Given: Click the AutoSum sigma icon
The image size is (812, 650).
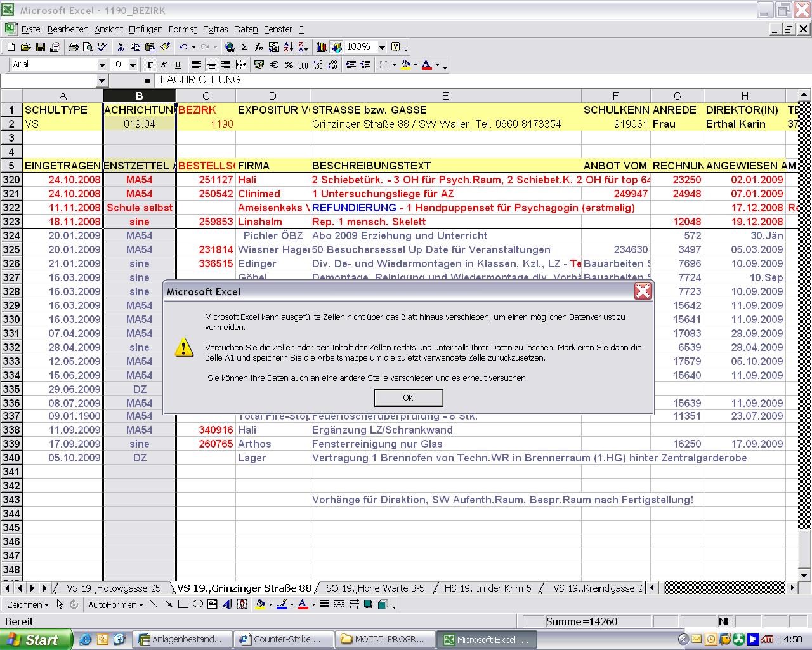Looking at the screenshot, I should (244, 47).
